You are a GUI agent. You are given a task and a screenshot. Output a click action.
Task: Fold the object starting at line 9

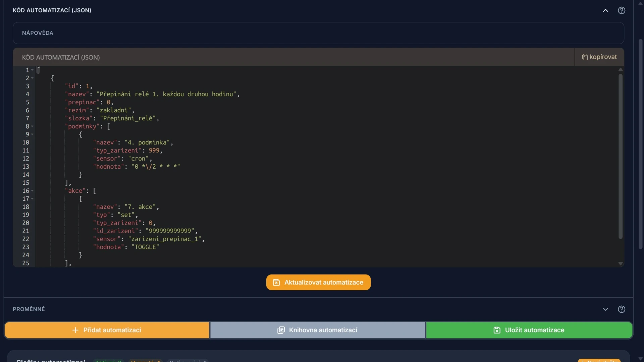(32, 134)
